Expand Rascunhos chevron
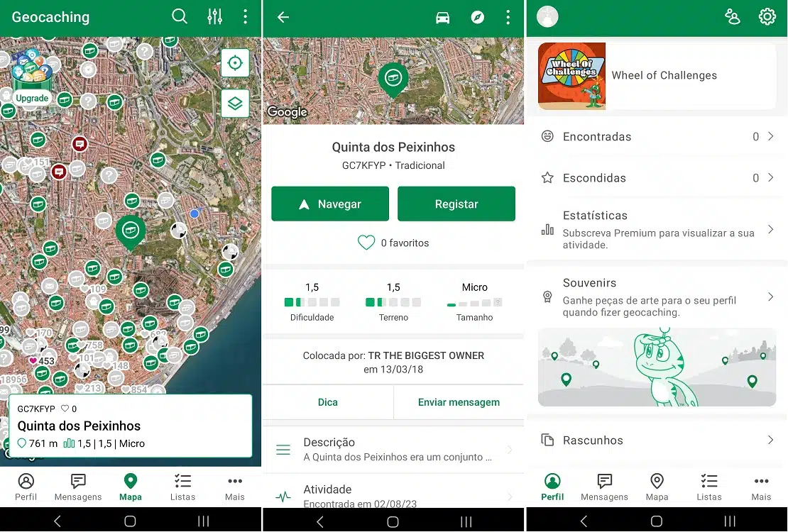 [x=771, y=440]
